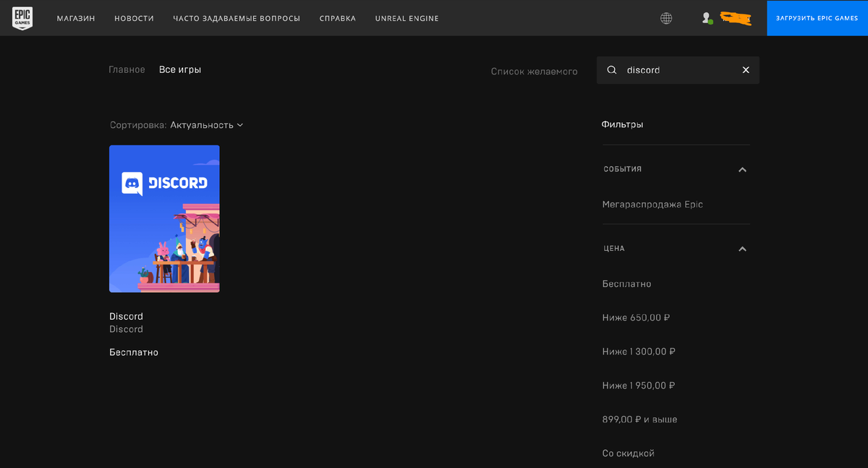Viewport: 868px width, 468px height.
Task: Click the Загрузить Epic Games button
Action: (x=817, y=18)
